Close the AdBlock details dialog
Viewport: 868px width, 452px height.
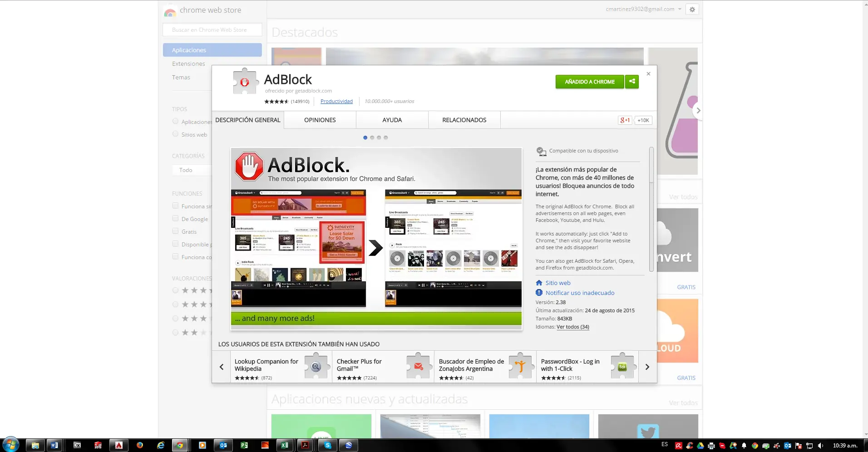click(x=648, y=74)
